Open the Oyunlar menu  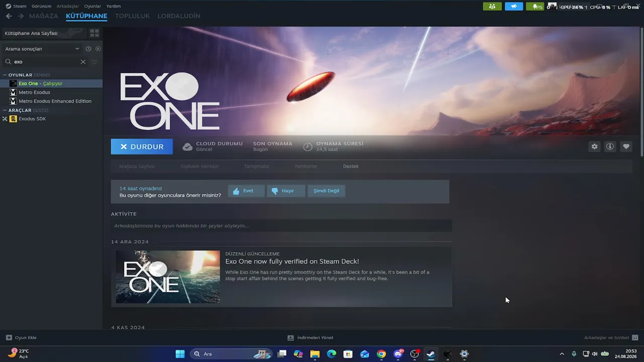93,6
